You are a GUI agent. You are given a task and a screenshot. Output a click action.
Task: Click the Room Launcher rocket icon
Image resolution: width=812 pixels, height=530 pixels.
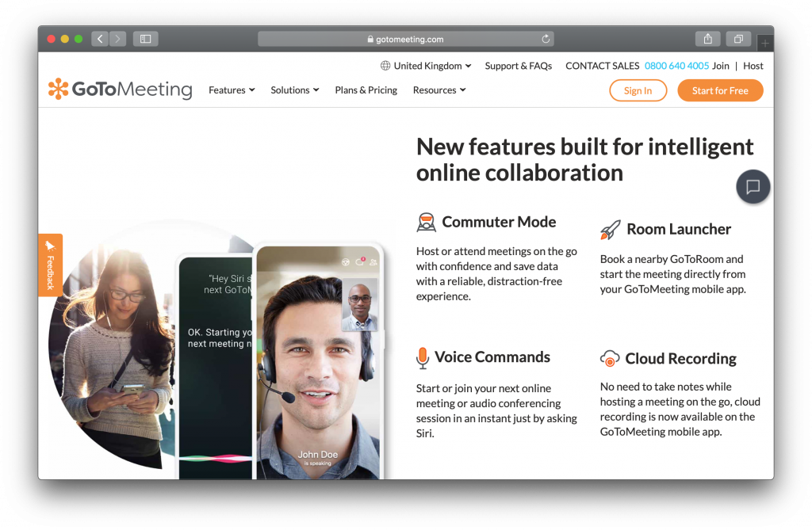point(610,230)
